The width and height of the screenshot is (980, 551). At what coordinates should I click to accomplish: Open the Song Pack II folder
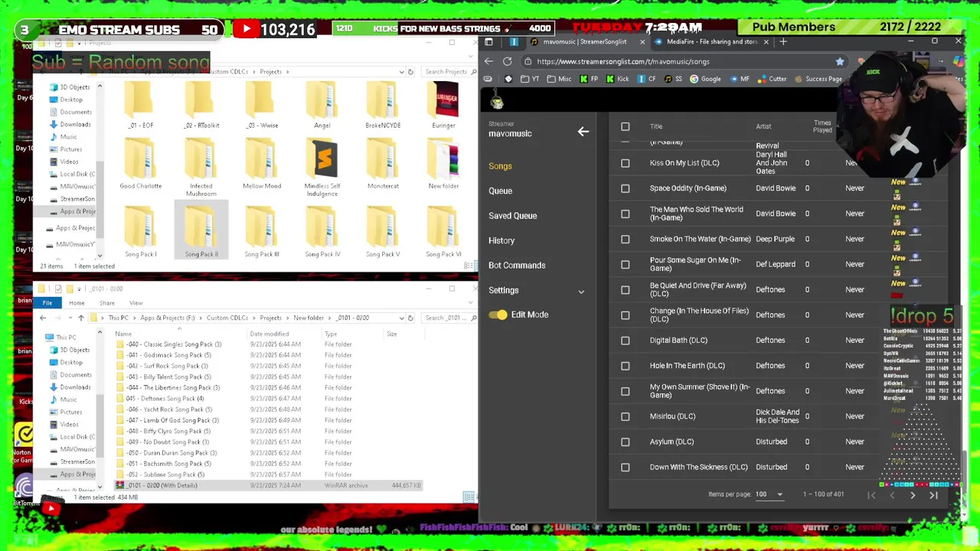click(201, 230)
